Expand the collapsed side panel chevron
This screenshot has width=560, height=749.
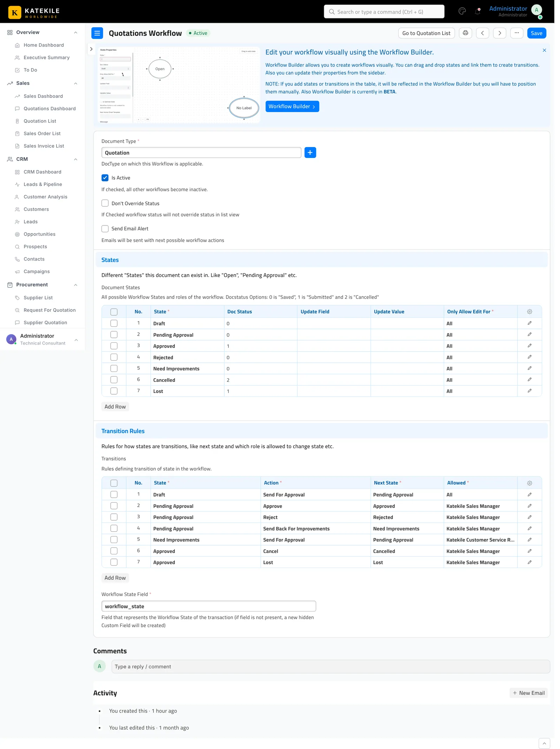click(x=91, y=49)
